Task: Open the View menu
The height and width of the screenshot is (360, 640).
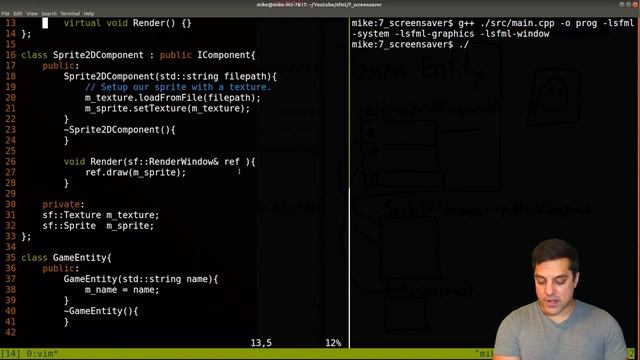Action: tap(32, 13)
